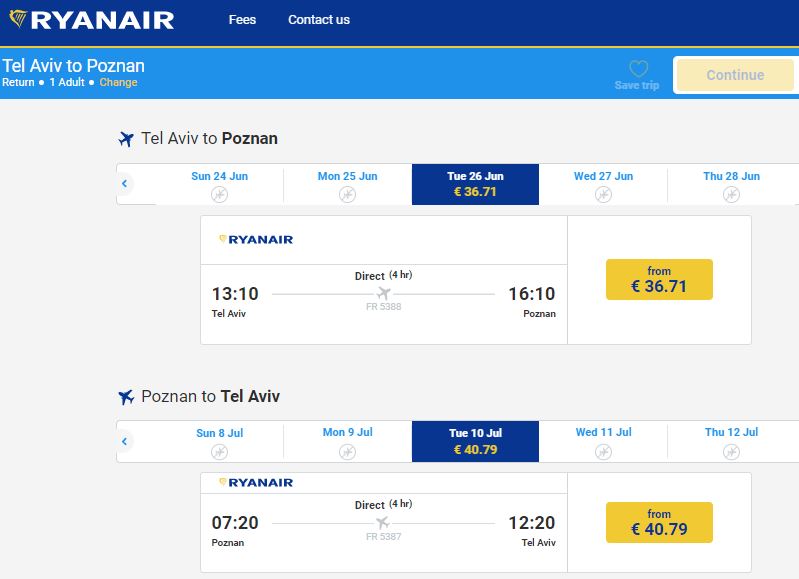This screenshot has width=799, height=579.
Task: Click no-flight icon under Sun 24 Jun
Action: tap(220, 194)
